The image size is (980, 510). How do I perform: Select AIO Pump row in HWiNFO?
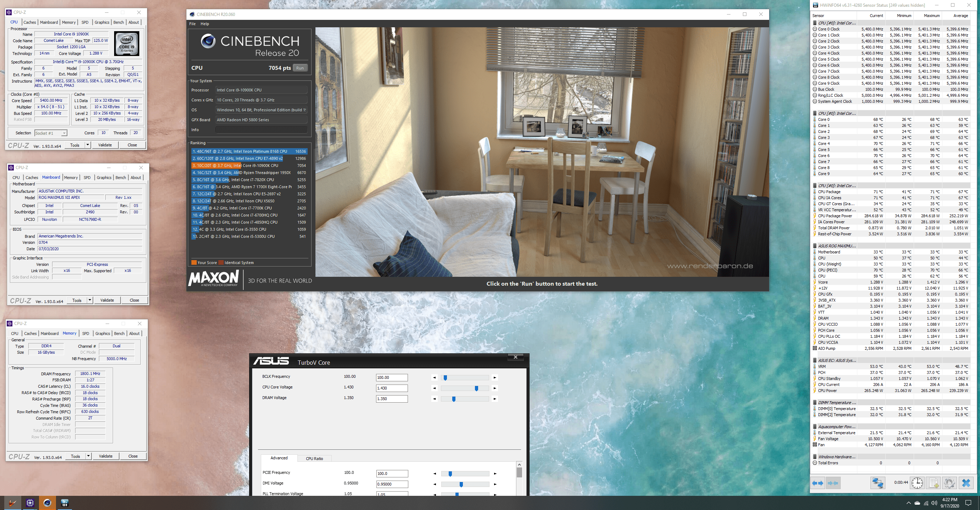[890, 348]
